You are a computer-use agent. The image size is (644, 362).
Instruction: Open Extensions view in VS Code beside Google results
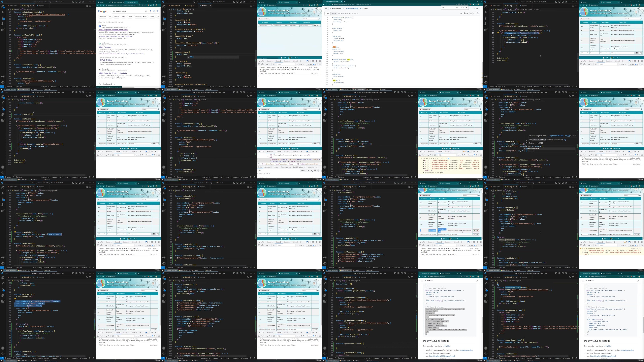coord(3,30)
